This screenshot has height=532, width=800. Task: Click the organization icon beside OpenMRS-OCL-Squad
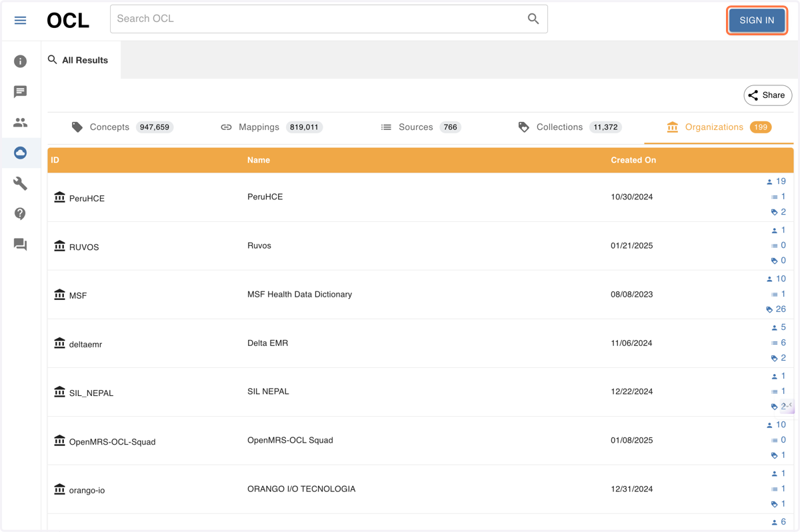pos(59,441)
